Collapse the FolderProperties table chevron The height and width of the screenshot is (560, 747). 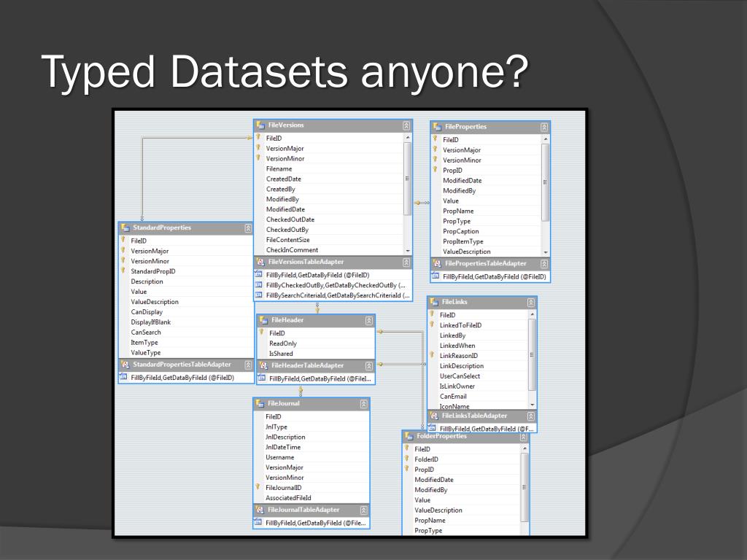point(523,437)
